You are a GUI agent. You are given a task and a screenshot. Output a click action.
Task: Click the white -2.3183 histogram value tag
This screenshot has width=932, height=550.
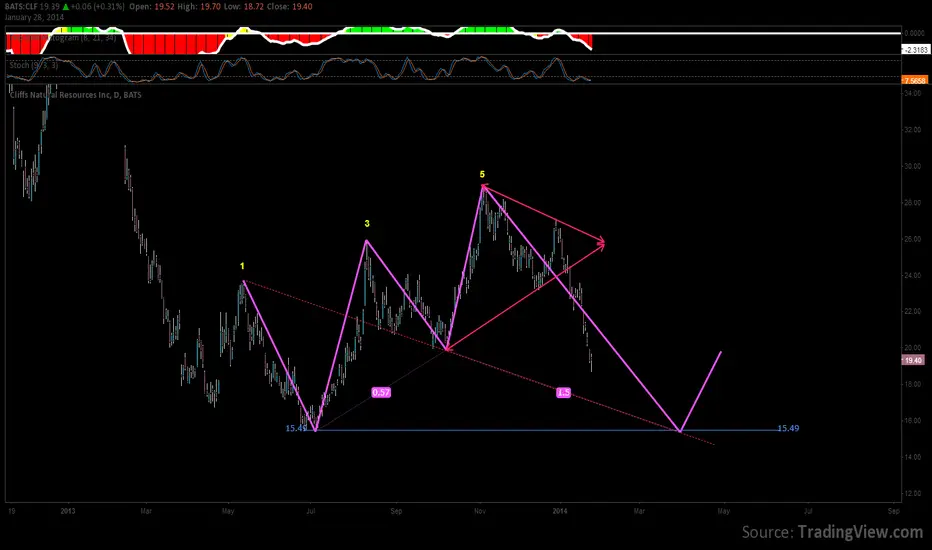click(x=916, y=50)
